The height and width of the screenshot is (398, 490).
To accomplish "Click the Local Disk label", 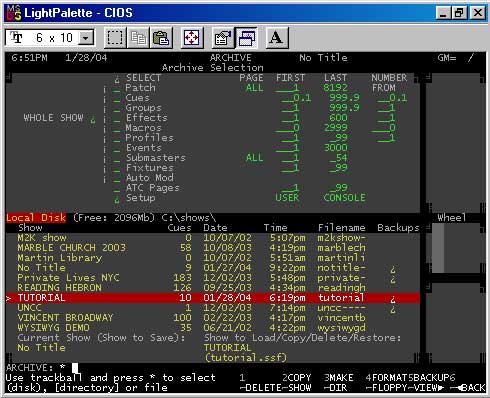I will [x=36, y=218].
